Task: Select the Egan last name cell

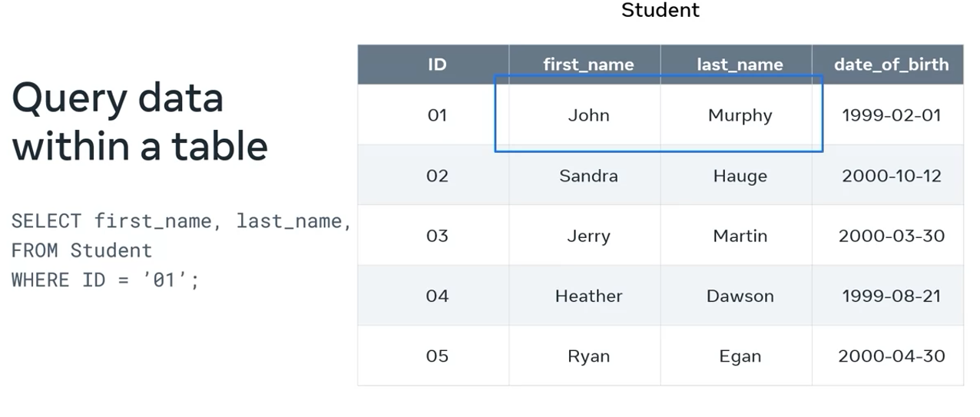Action: point(740,356)
